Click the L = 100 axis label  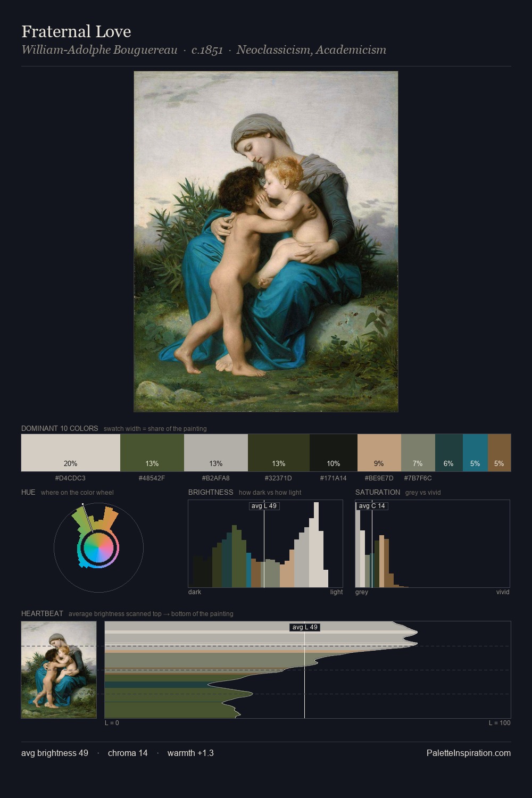[500, 723]
